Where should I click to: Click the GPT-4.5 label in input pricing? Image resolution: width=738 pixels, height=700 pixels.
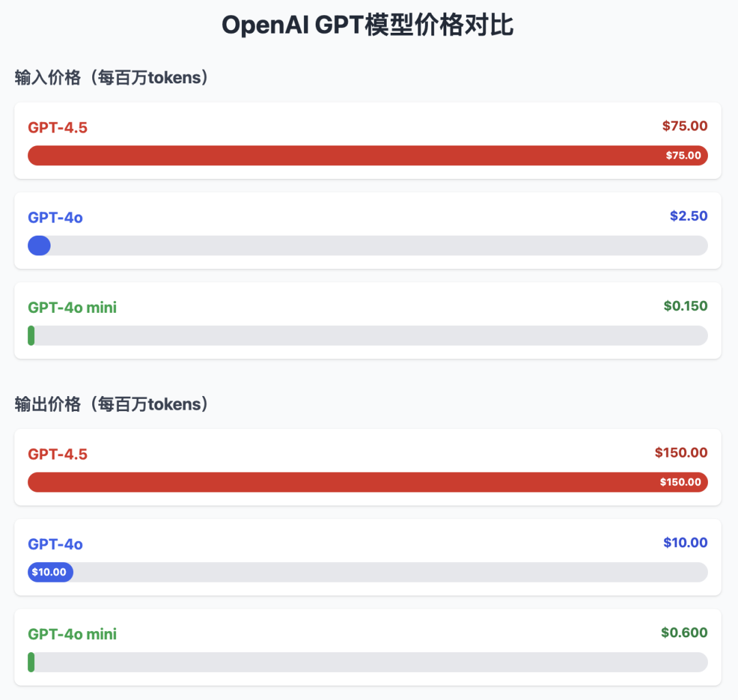[x=57, y=128]
